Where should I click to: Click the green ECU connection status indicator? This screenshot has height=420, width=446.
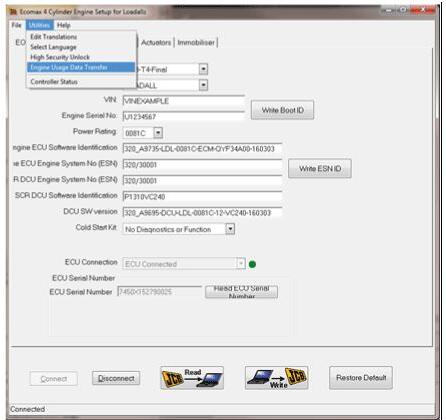pyautogui.click(x=252, y=264)
